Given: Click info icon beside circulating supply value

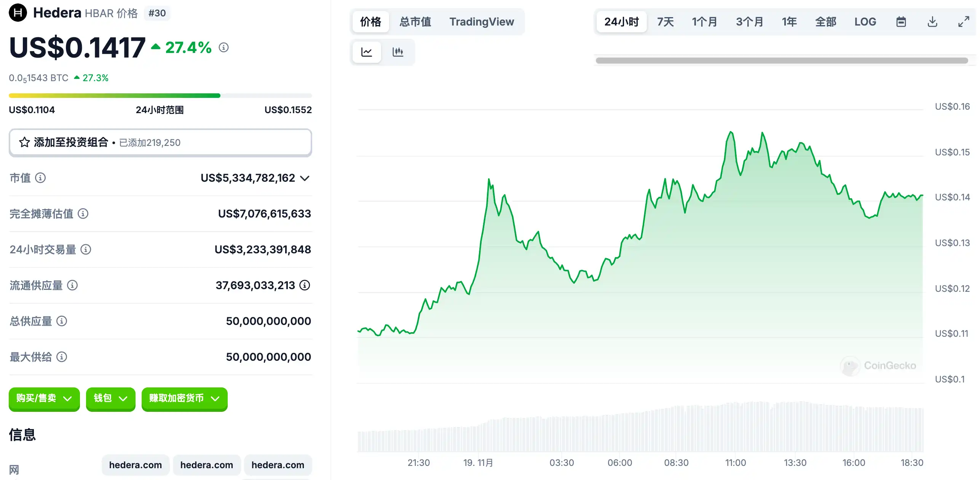Looking at the screenshot, I should [x=305, y=285].
